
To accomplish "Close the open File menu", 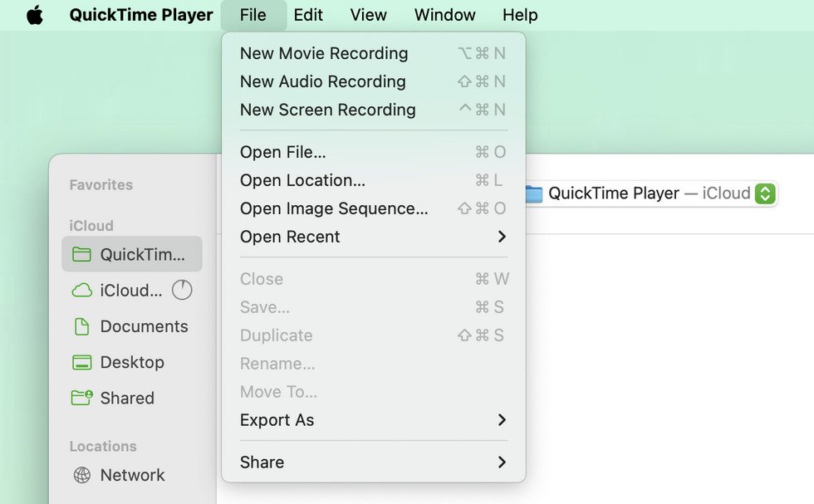I will pos(253,15).
